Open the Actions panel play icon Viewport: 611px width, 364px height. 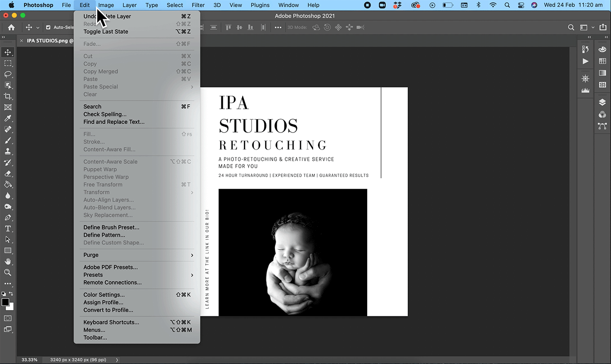pos(585,61)
